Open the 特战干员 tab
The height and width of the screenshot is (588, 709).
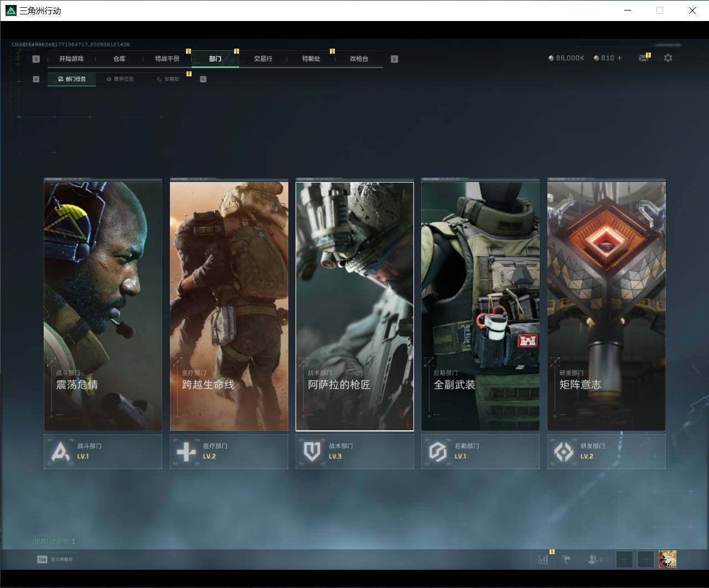point(167,59)
